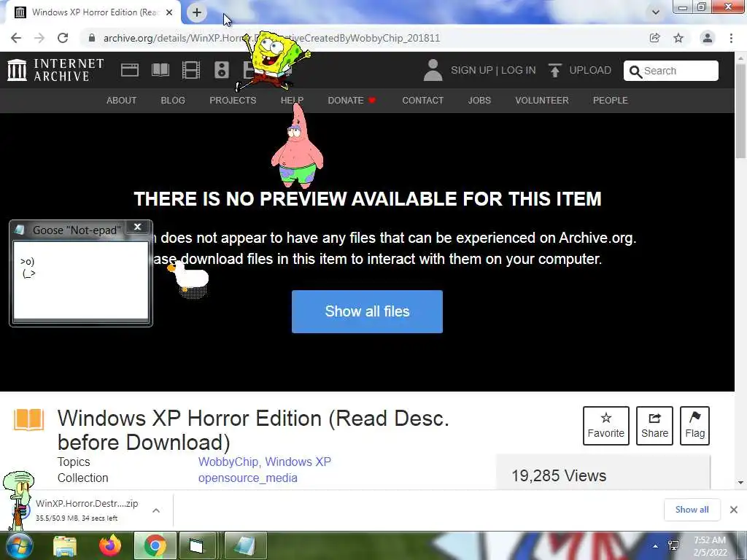Click the goose walking on the page
The width and height of the screenshot is (747, 560).
(189, 277)
